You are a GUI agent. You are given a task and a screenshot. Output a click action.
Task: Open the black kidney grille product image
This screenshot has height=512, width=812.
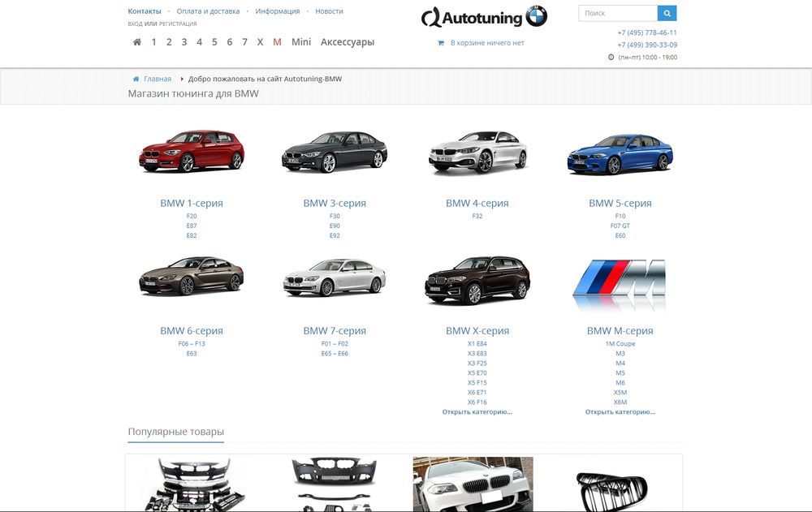pyautogui.click(x=611, y=491)
